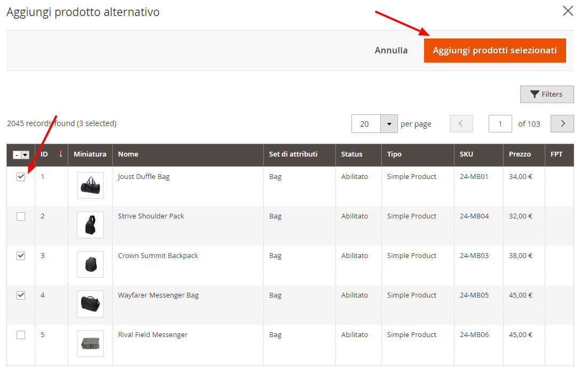
Task: Click the of 103 page count
Action: [529, 124]
